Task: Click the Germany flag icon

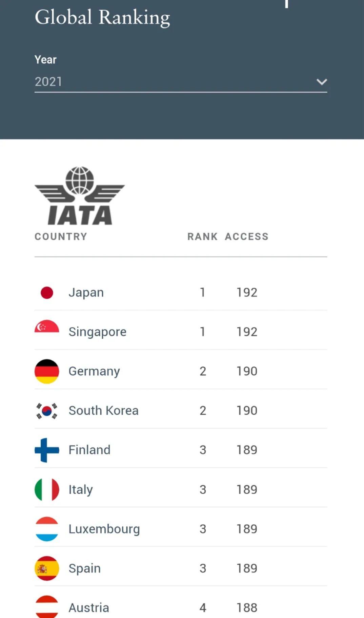Action: coord(47,371)
